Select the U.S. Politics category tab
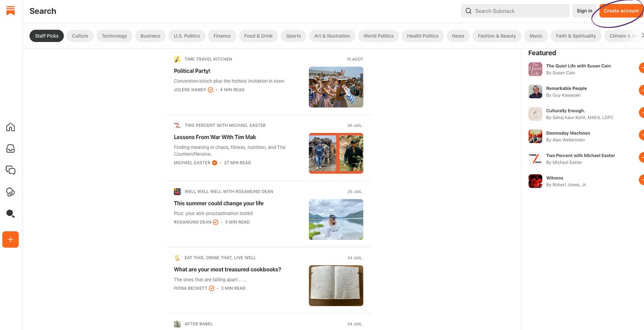This screenshot has width=644, height=330. pos(187,36)
